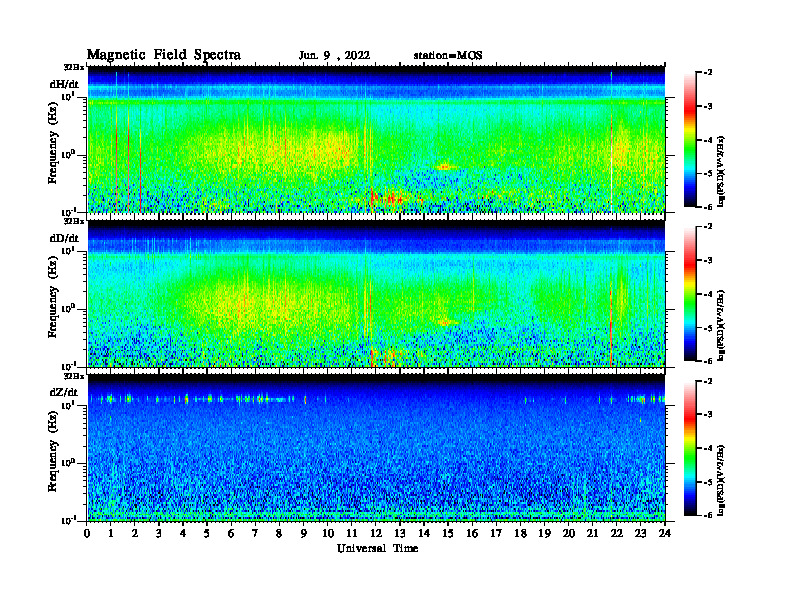Click the log PSD unit label beside dH/dt colorbar
Image resolution: width=792 pixels, height=612 pixels.
pyautogui.click(x=721, y=172)
